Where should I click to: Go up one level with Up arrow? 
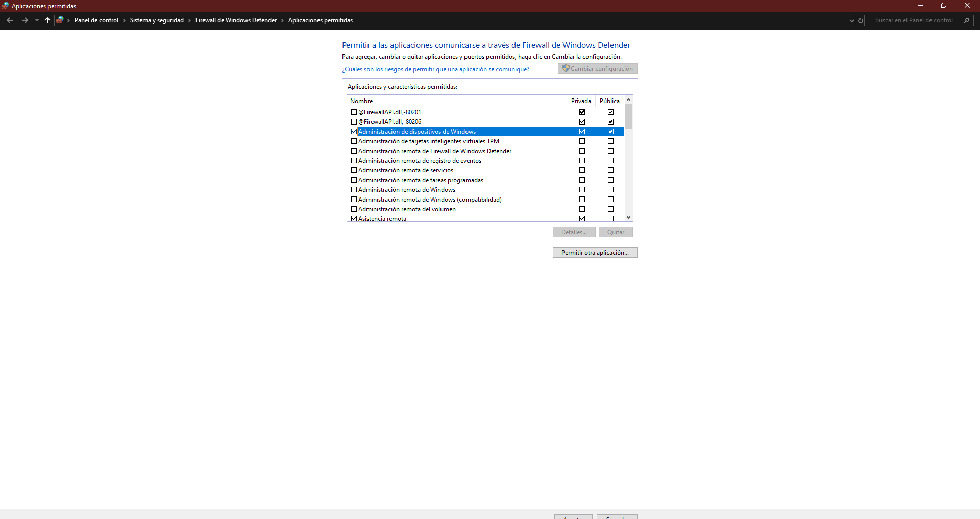tap(47, 20)
